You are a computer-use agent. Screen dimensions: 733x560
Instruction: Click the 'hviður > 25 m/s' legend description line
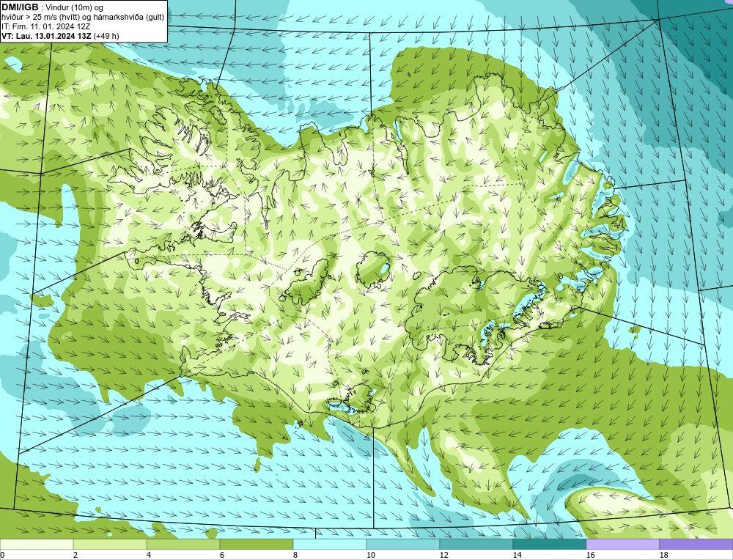coord(83,18)
